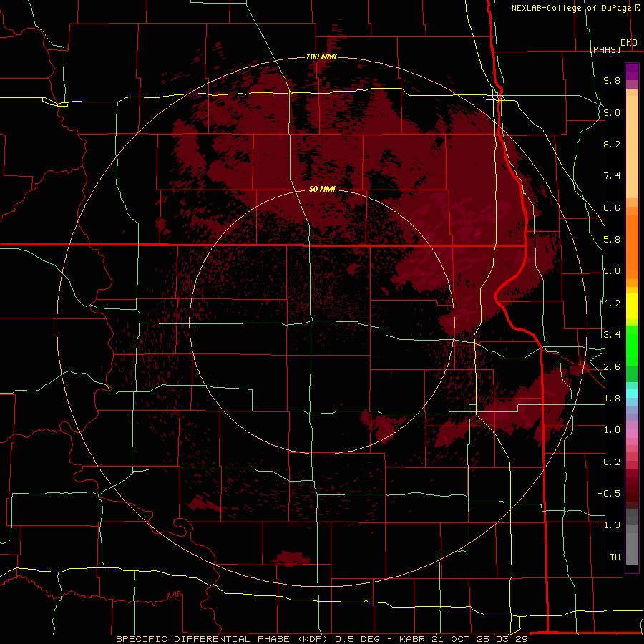Viewport: 644px width, 644px height.
Task: Pick the pink swatch on the color bar
Action: click(632, 434)
